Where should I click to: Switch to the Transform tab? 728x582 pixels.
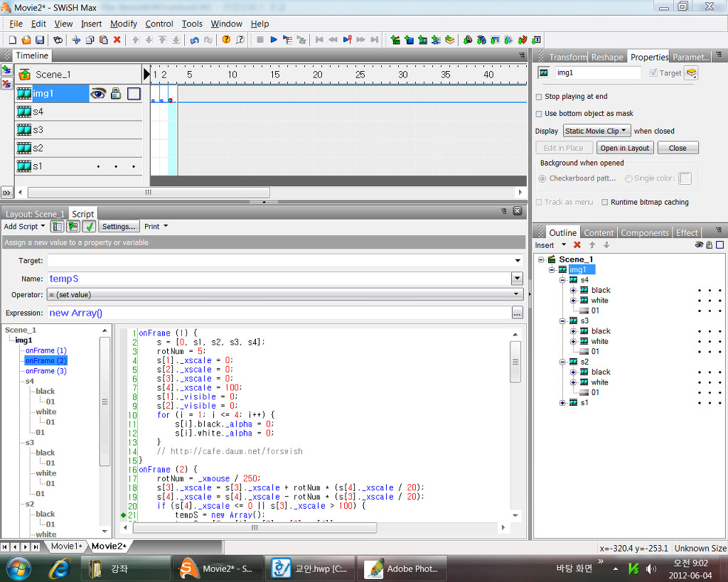tap(567, 57)
